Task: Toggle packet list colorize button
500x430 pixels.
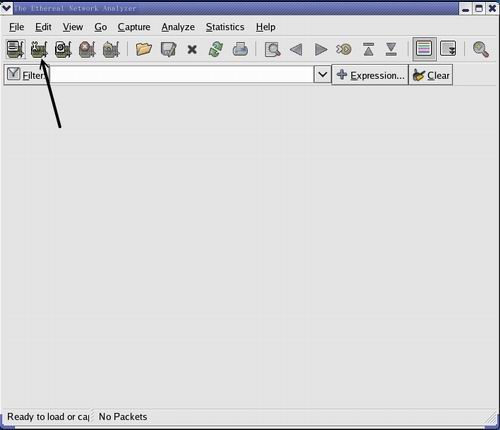Action: click(424, 49)
